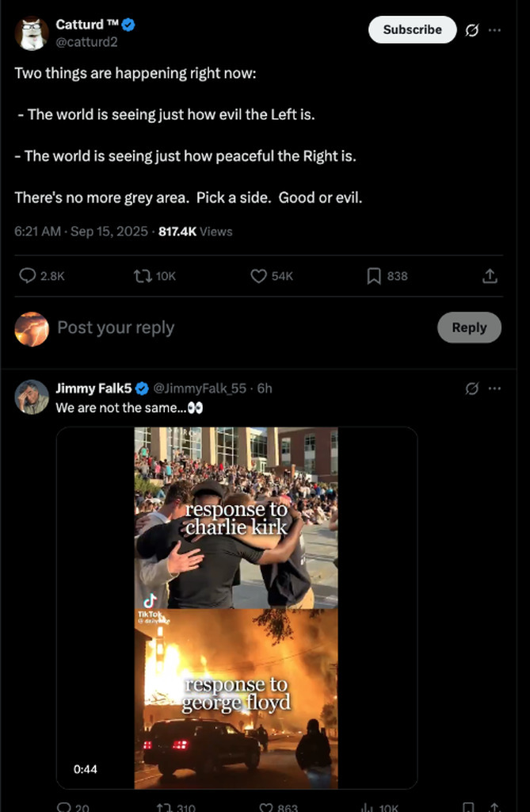The width and height of the screenshot is (530, 812).
Task: Open Catturd's profile avatar
Action: point(32,33)
